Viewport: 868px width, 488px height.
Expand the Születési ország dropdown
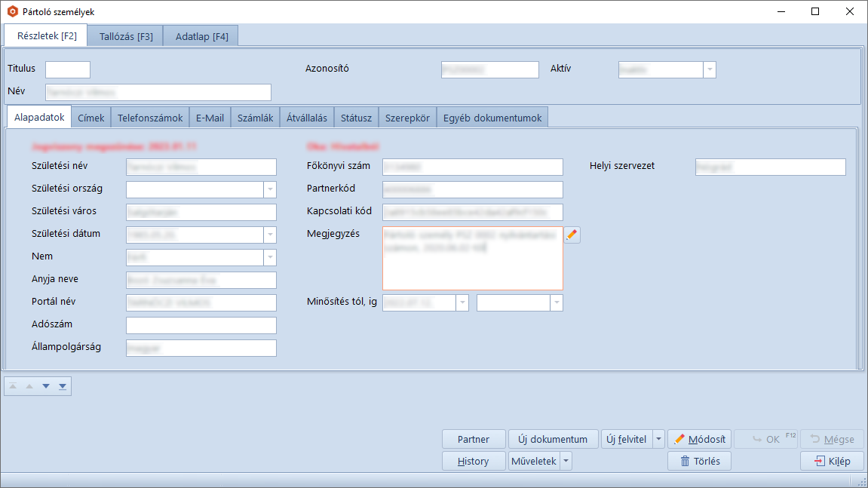[x=270, y=189]
